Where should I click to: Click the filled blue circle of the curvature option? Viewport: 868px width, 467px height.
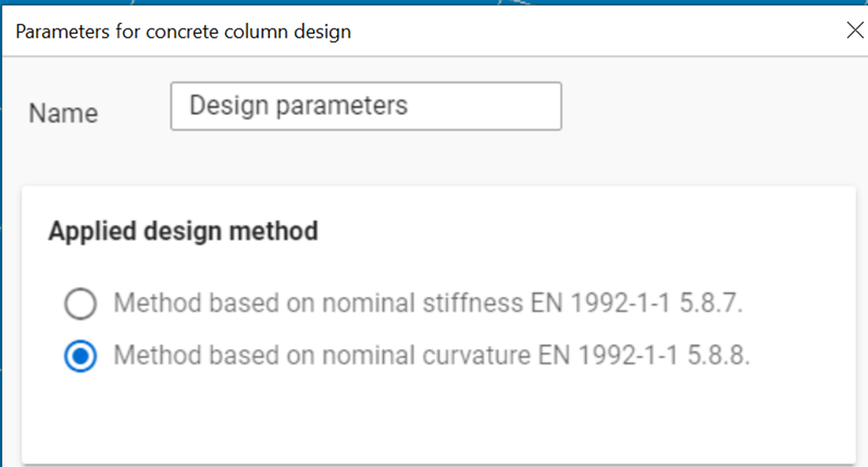click(x=80, y=356)
